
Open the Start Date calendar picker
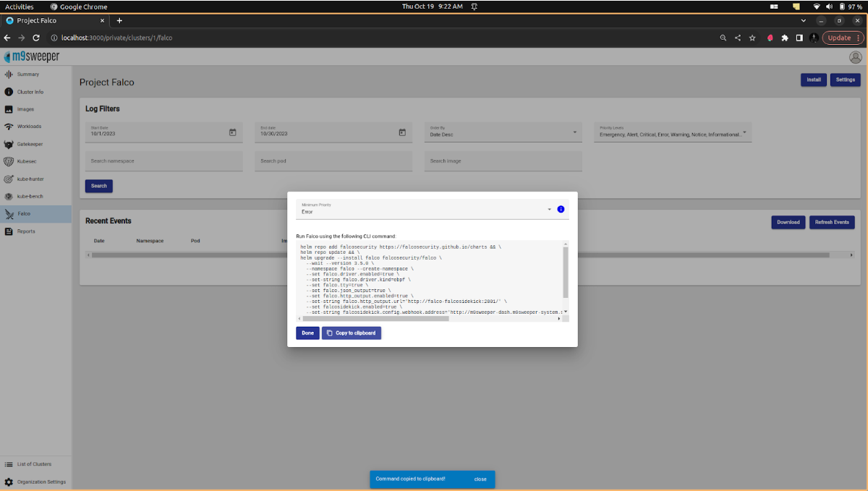click(x=233, y=132)
